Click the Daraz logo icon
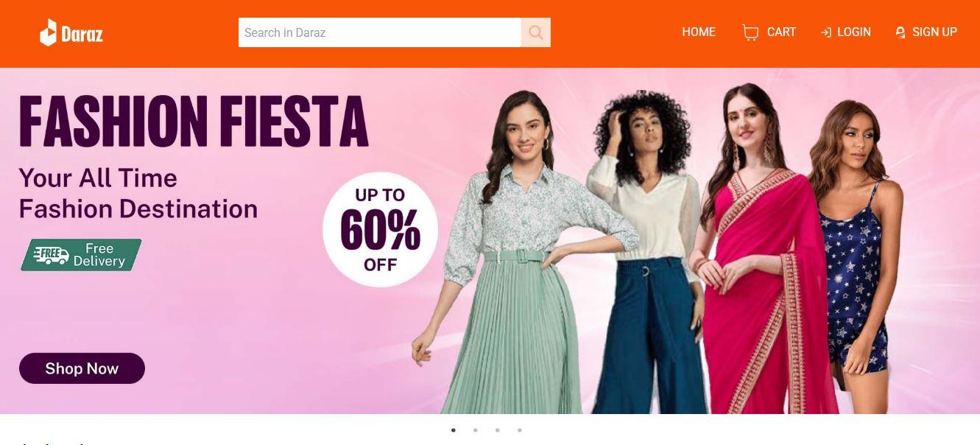Image resolution: width=980 pixels, height=445 pixels. (x=48, y=32)
